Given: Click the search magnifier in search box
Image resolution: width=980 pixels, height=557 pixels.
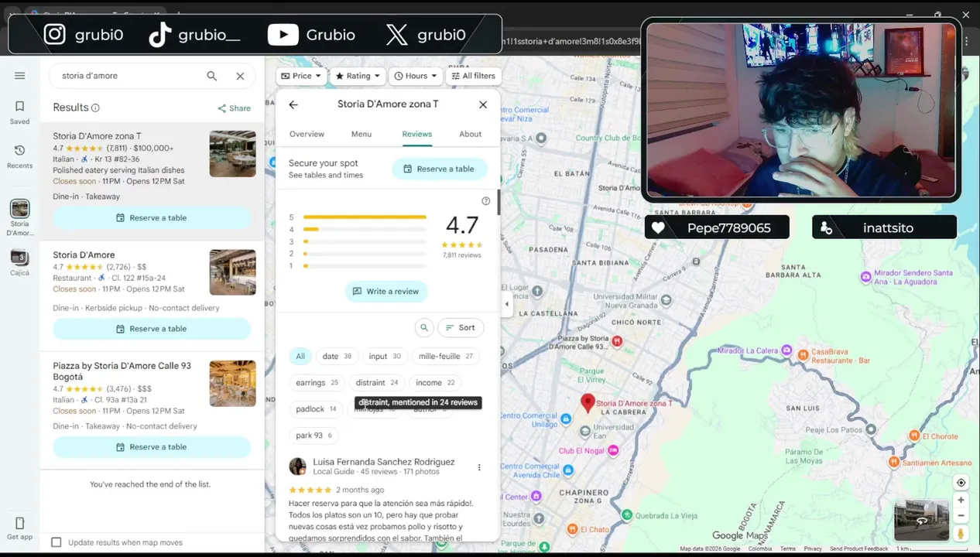Looking at the screenshot, I should (x=211, y=76).
